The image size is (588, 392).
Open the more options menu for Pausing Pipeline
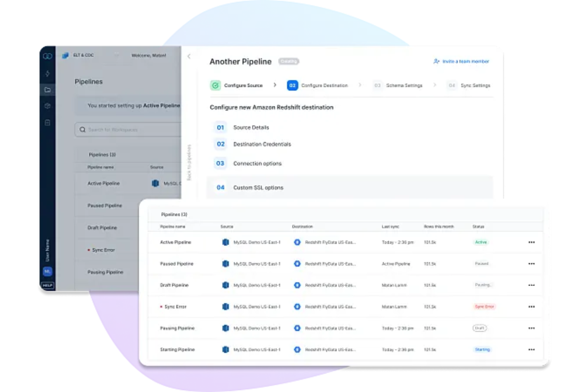click(532, 328)
